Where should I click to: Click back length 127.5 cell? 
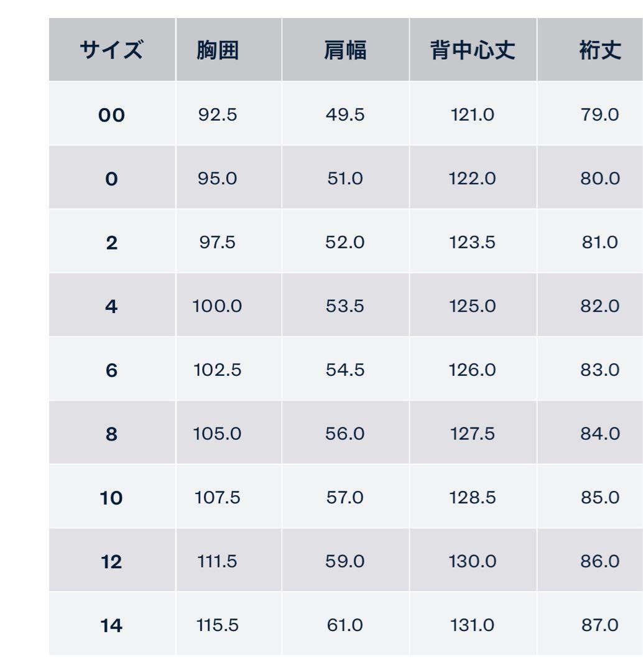point(473,434)
